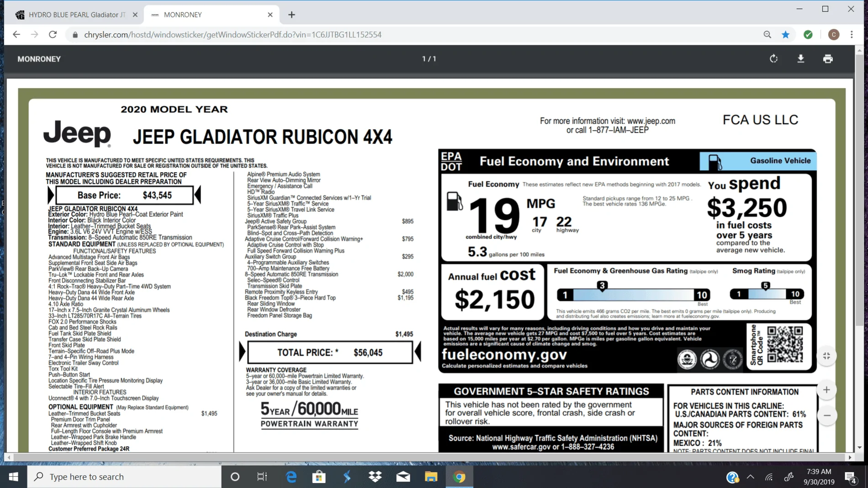Open File Explorer from taskbar
Viewport: 868px width, 488px height.
[x=431, y=477]
